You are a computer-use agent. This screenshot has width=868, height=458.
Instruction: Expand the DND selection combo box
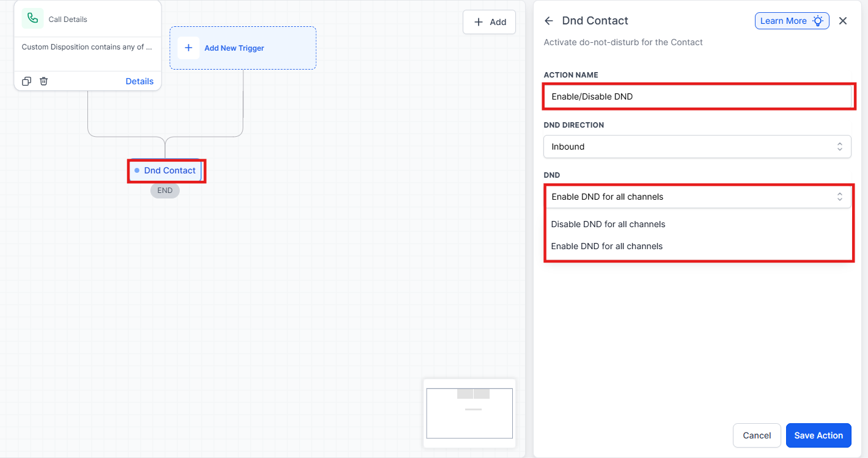697,197
